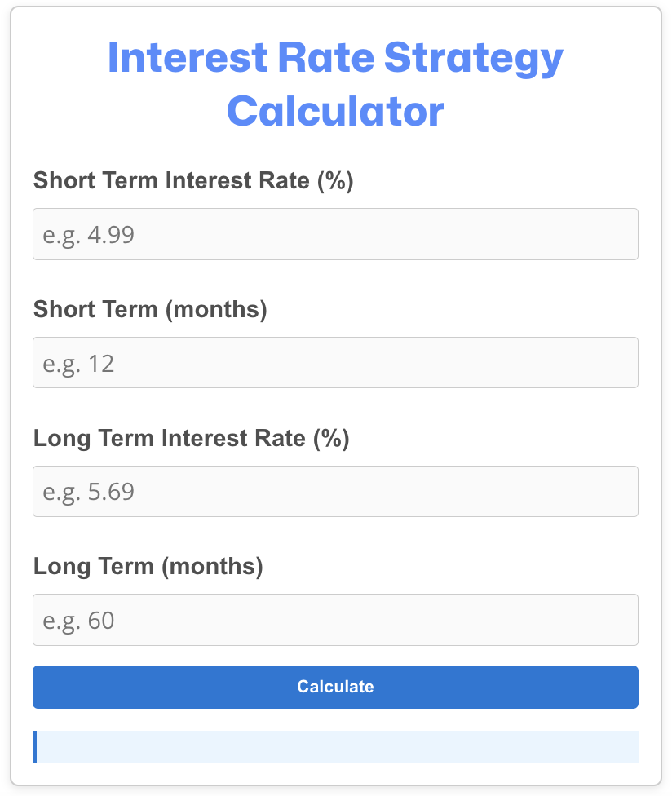This screenshot has width=672, height=796.
Task: Click the 'Short Term (months)' label text
Action: point(150,309)
